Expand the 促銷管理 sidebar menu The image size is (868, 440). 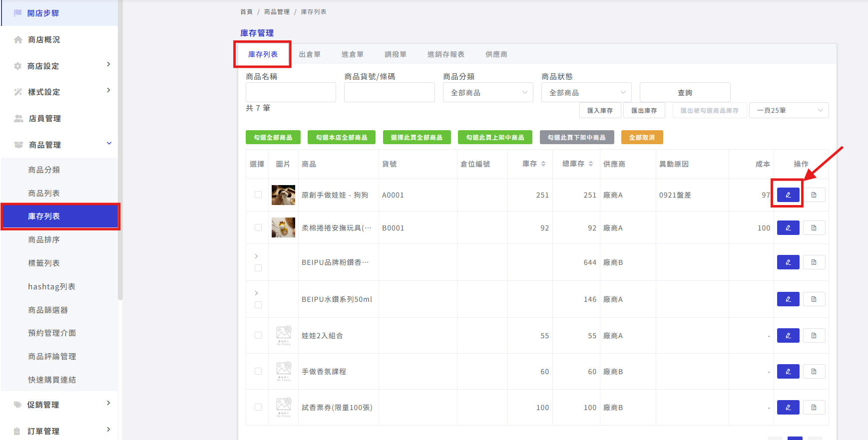59,405
